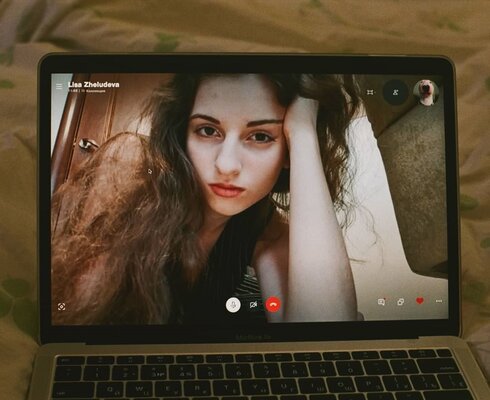Switch the call view to full screen
490x400 pixels.
coord(370,92)
